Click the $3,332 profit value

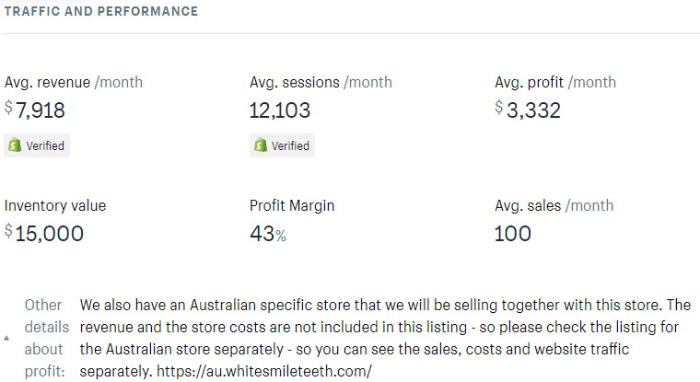pos(528,110)
